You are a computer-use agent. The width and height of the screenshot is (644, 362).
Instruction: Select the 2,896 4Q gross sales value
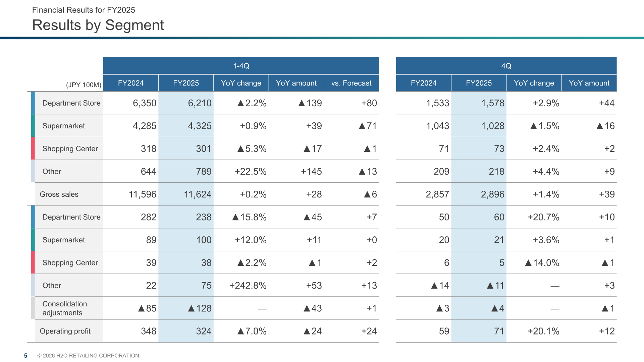pyautogui.click(x=493, y=194)
